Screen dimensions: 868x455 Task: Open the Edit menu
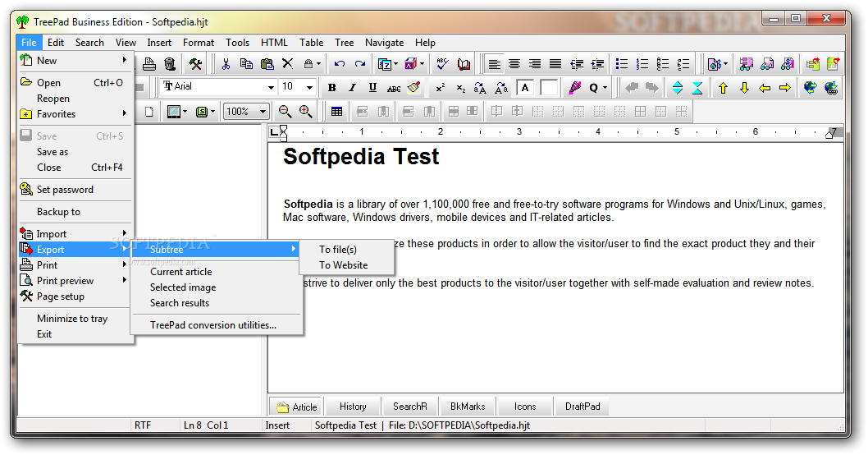55,43
